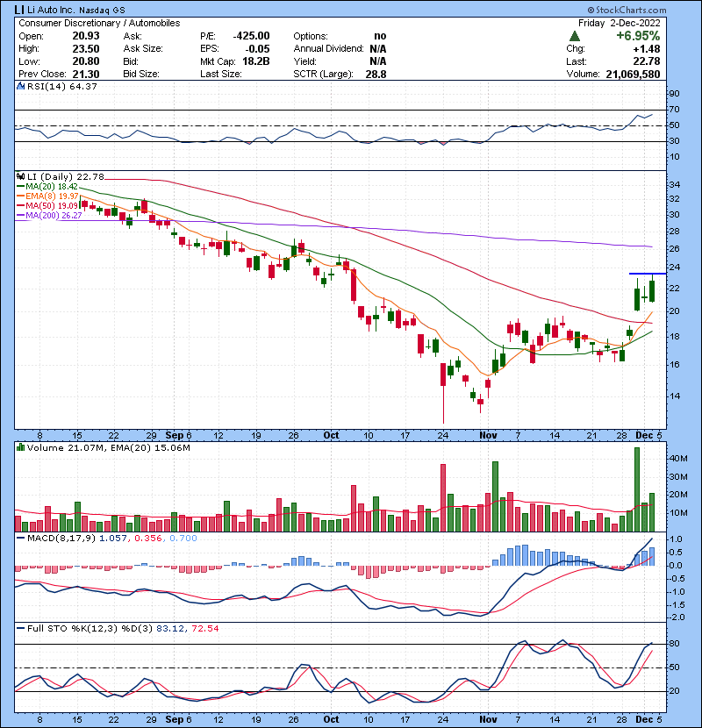Screen dimensions: 702x728
Task: Click the Chg value +1.48
Action: point(646,49)
